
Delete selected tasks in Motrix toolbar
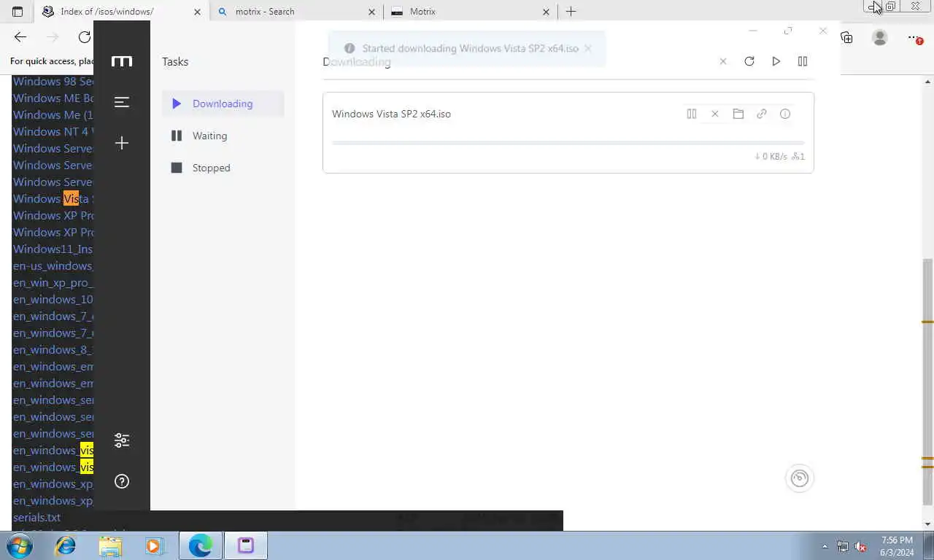[x=723, y=61]
